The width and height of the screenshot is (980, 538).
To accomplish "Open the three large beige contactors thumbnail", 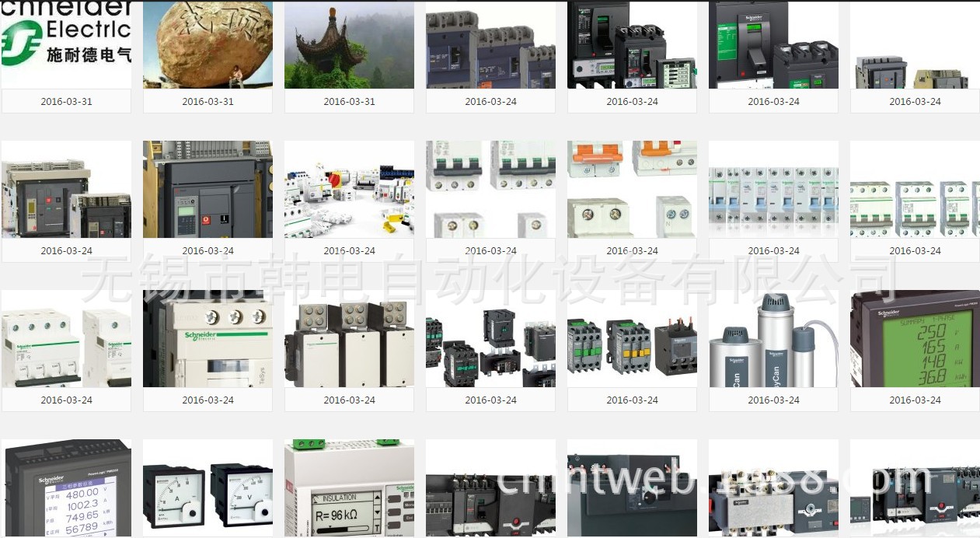I will (x=349, y=338).
